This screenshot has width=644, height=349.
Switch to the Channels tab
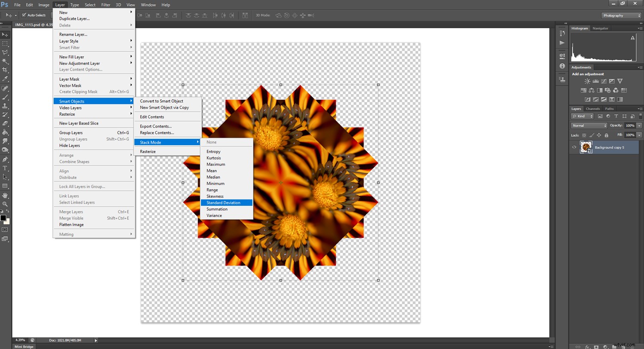pos(593,109)
